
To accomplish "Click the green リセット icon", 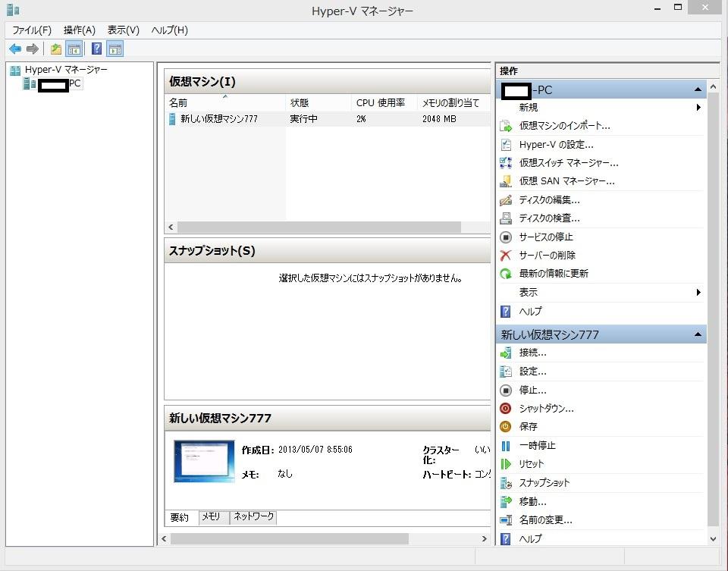I will pyautogui.click(x=506, y=464).
